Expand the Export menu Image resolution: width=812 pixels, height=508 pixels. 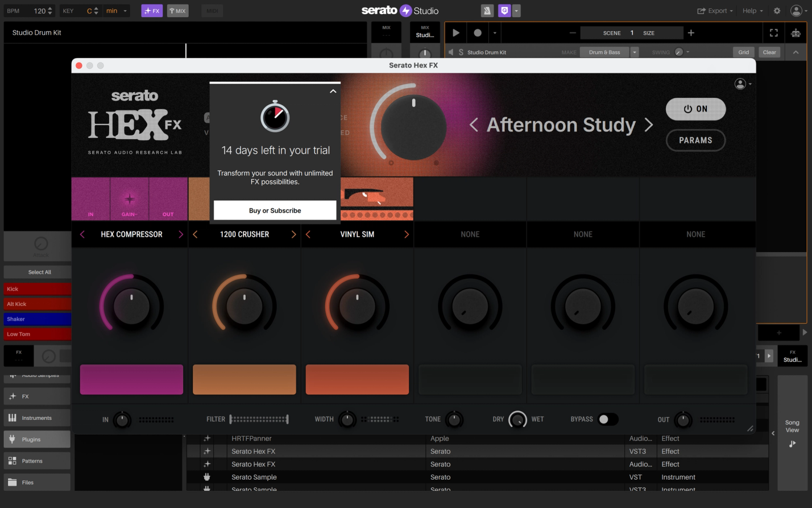click(x=715, y=11)
